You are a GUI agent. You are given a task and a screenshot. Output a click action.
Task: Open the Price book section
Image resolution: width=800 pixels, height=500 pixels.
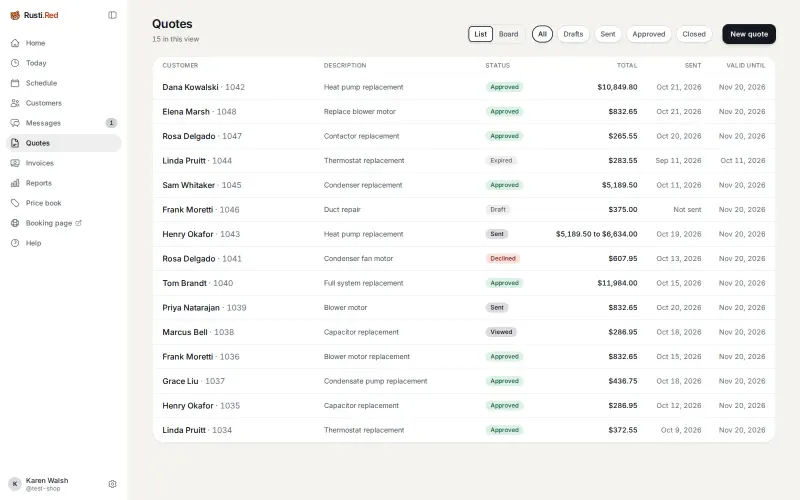[64, 203]
